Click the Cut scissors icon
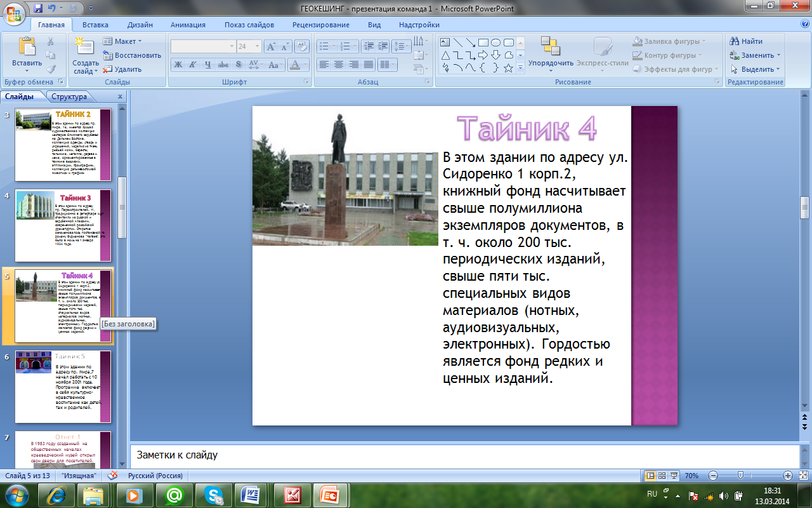Image resolution: width=812 pixels, height=508 pixels. pyautogui.click(x=51, y=41)
